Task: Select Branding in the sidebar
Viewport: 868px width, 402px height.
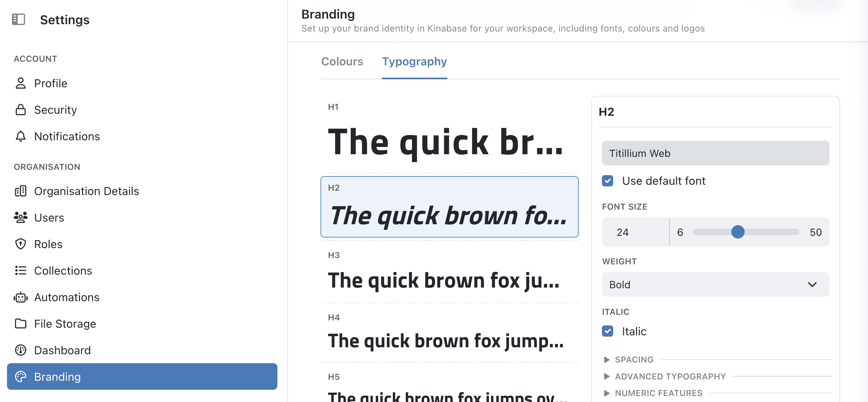Action: click(x=142, y=376)
